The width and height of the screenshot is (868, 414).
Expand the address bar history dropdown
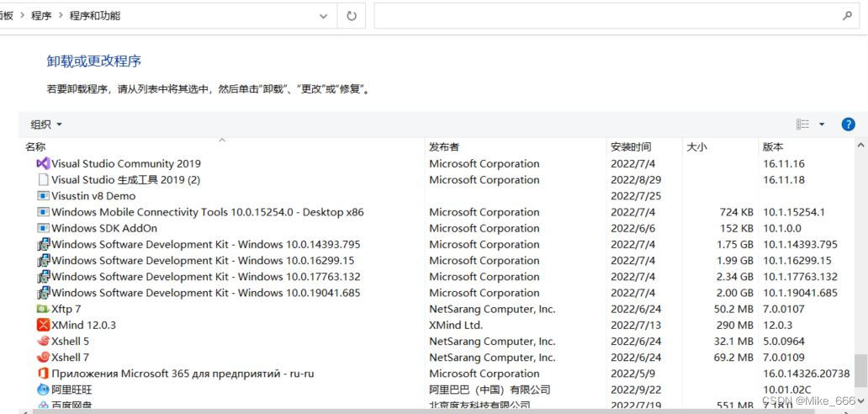point(324,16)
